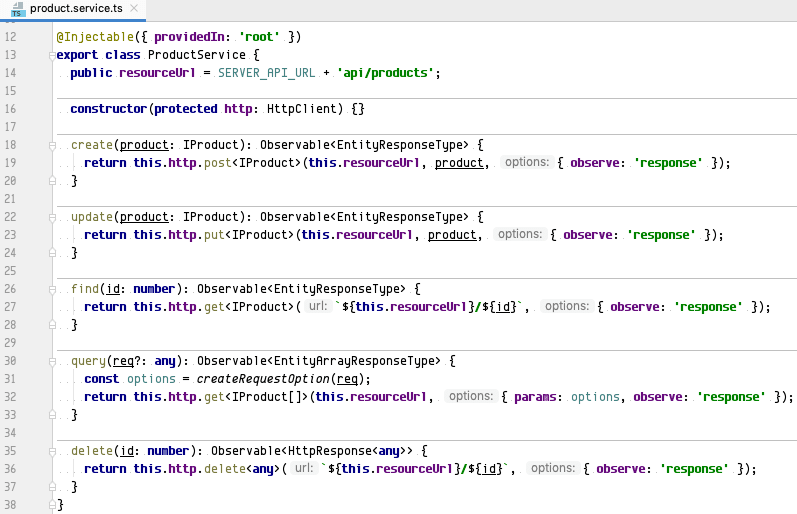Fold the create method at line 18
The image size is (797, 514).
click(x=52, y=145)
